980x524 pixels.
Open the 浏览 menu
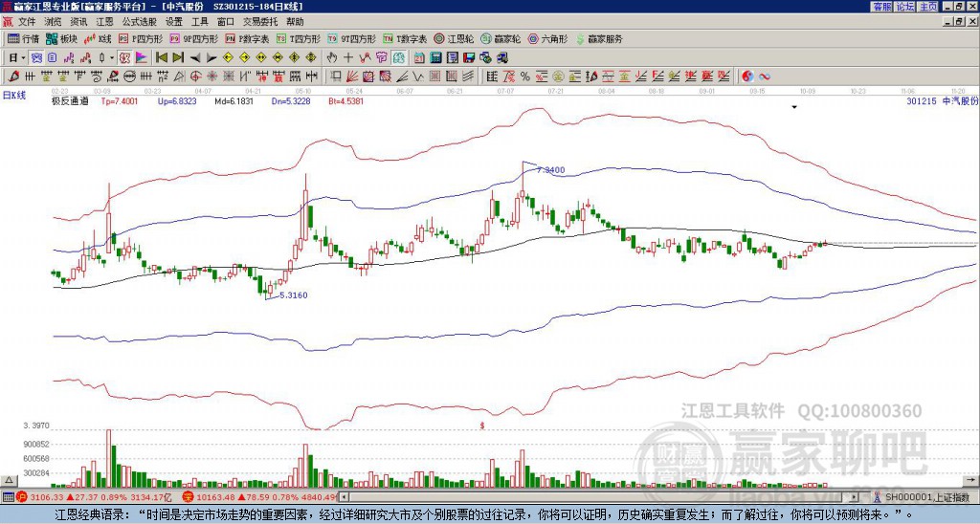(54, 22)
